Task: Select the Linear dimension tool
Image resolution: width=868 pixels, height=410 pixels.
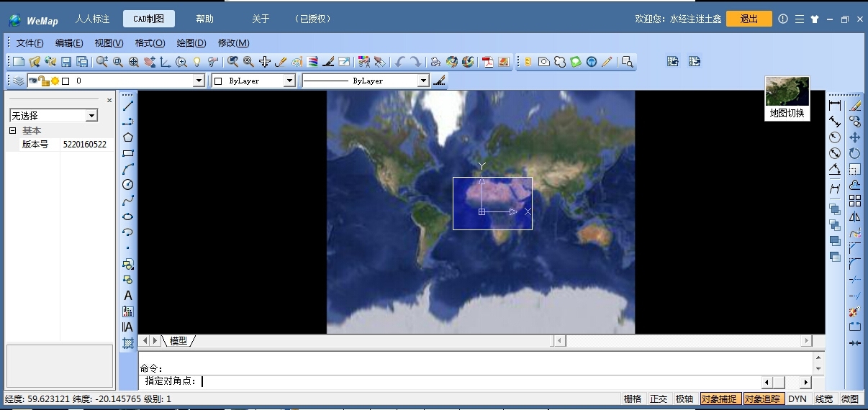Action: point(835,106)
